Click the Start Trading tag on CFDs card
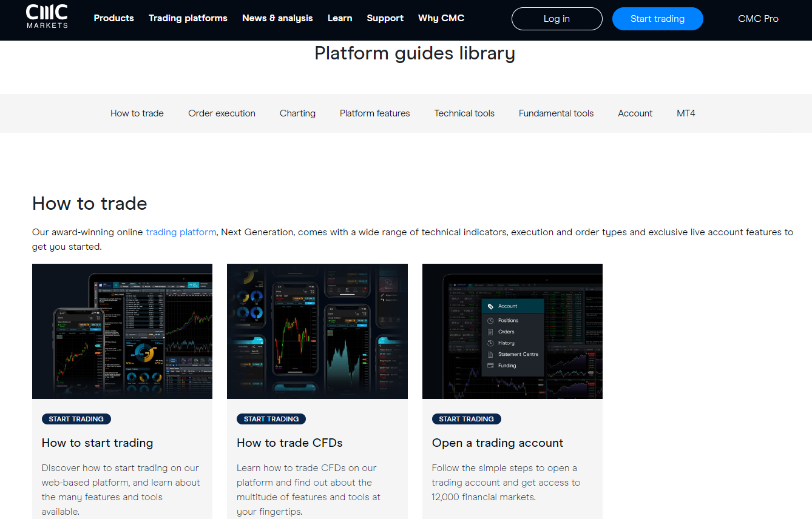 (271, 419)
